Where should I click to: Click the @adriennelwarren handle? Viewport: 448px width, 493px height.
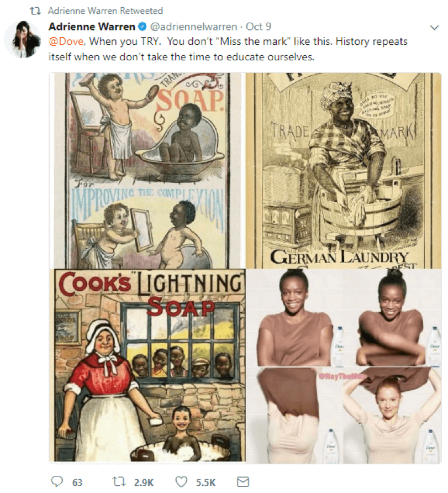click(193, 27)
